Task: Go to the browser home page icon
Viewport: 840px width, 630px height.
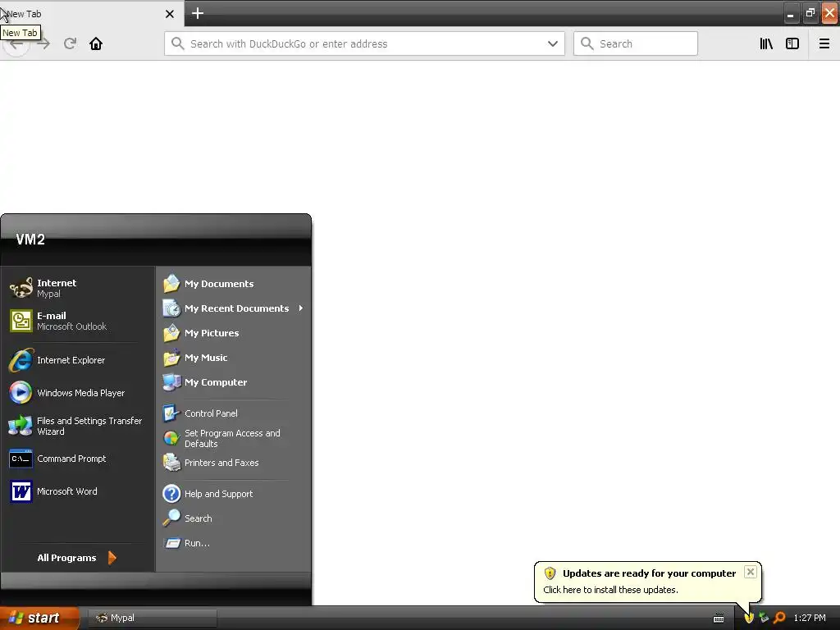Action: (x=96, y=43)
